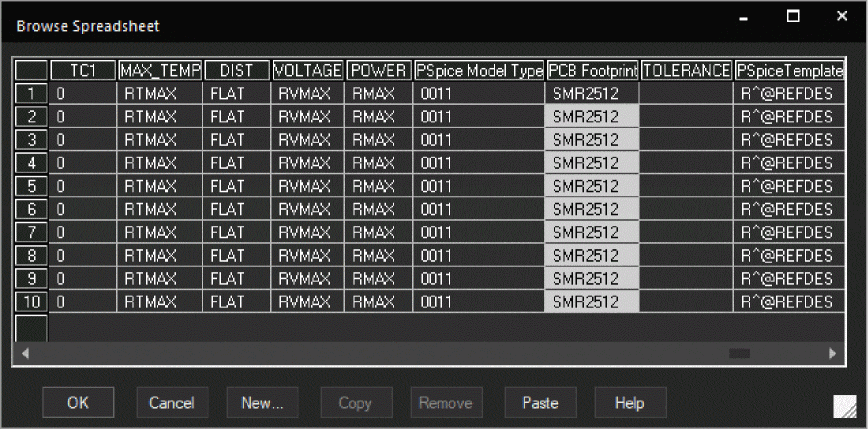Select the TC1 column header
The height and width of the screenshot is (429, 868).
coord(83,70)
